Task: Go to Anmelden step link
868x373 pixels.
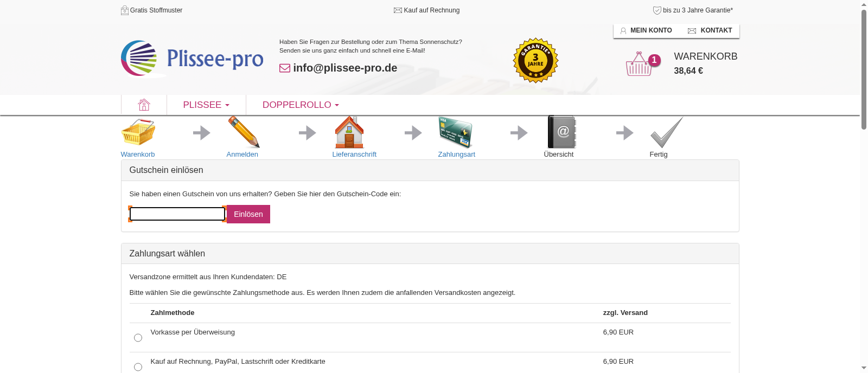Action: point(242,155)
